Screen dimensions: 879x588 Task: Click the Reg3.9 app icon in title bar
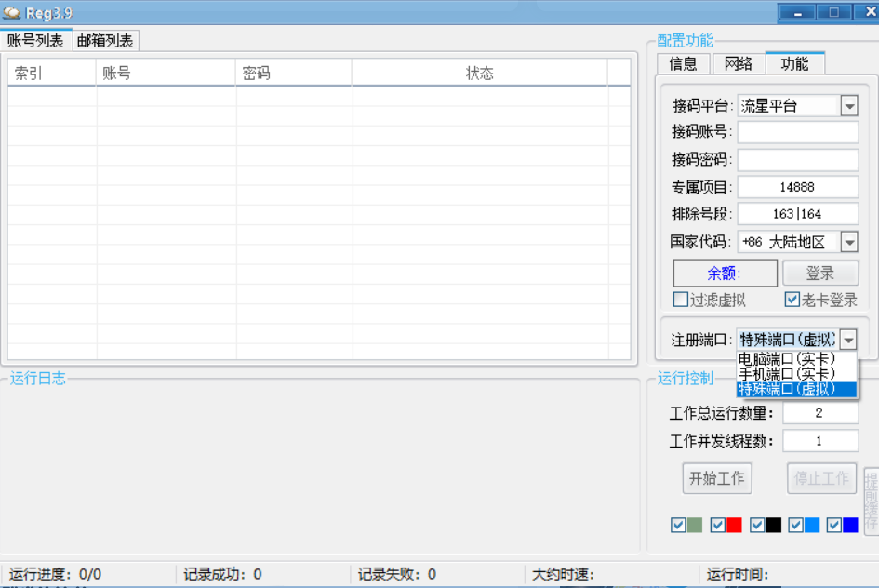pos(11,12)
